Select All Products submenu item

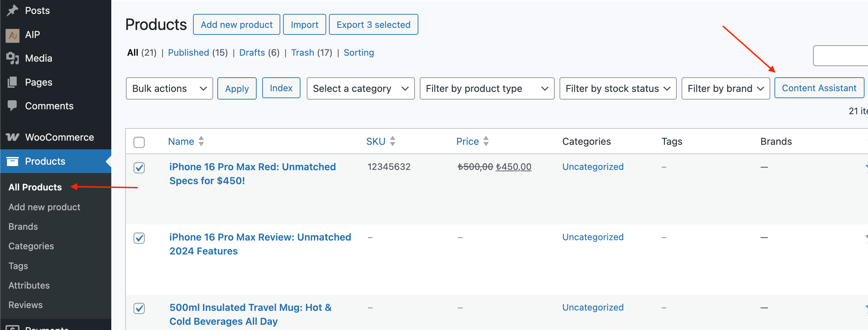coord(35,187)
